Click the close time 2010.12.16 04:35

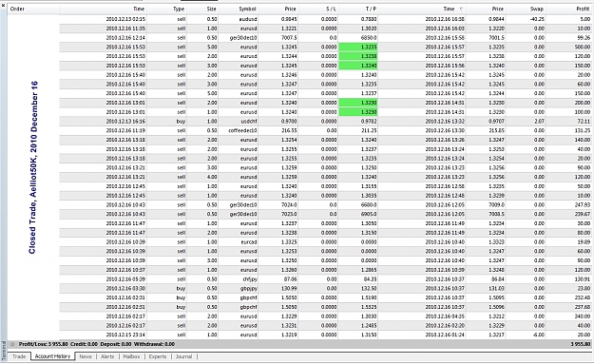445,316
